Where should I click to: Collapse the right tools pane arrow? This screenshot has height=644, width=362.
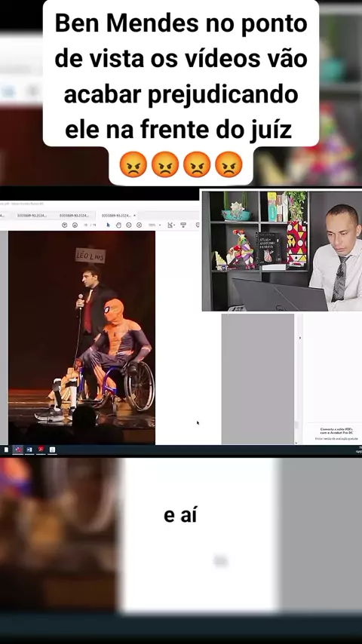coord(299,338)
